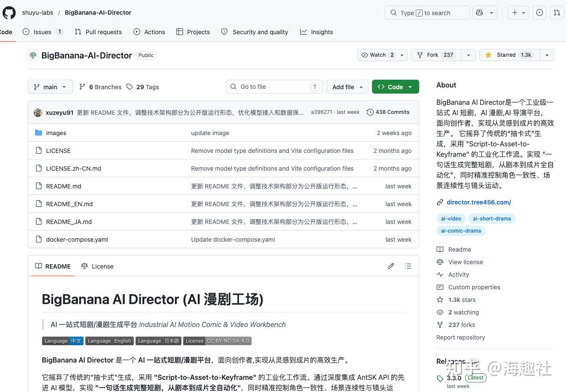Screen dimensions: 566x392
Task: Click the License CC BY-NC-SA 4.0 badge
Action: click(217, 341)
